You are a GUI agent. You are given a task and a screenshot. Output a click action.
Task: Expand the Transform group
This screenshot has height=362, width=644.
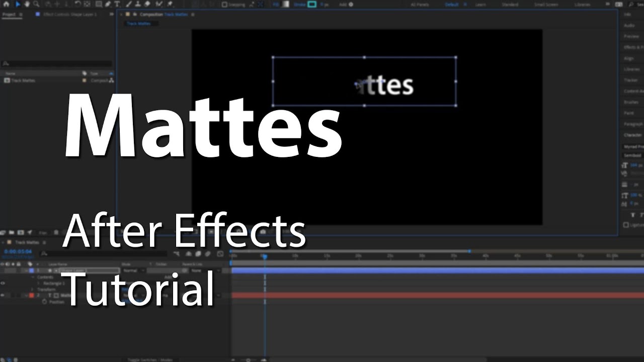(x=32, y=290)
